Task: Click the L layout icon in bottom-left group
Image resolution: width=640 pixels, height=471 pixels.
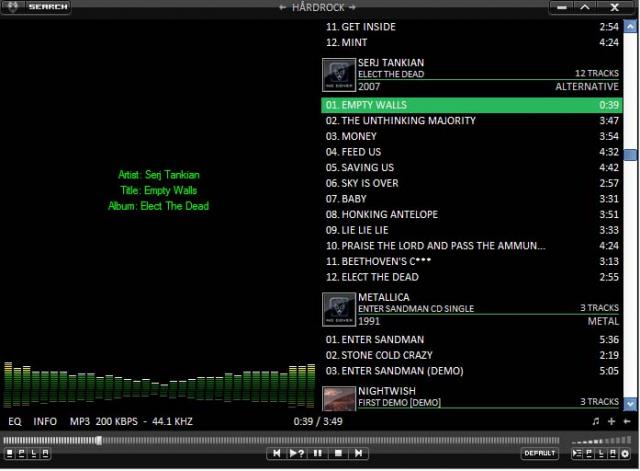Action: [33, 453]
